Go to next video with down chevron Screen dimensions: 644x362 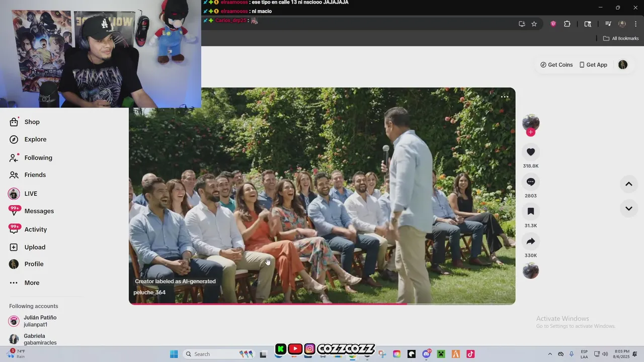point(629,208)
